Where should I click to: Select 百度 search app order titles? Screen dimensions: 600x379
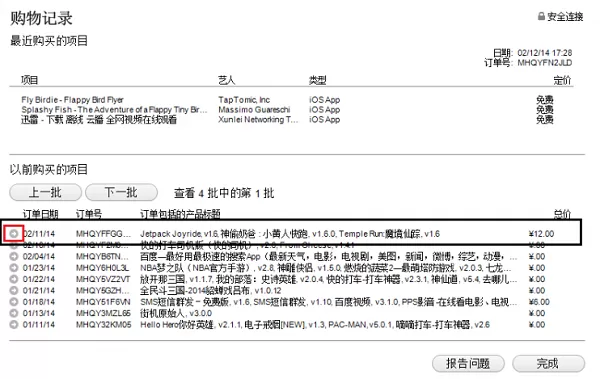point(328,256)
